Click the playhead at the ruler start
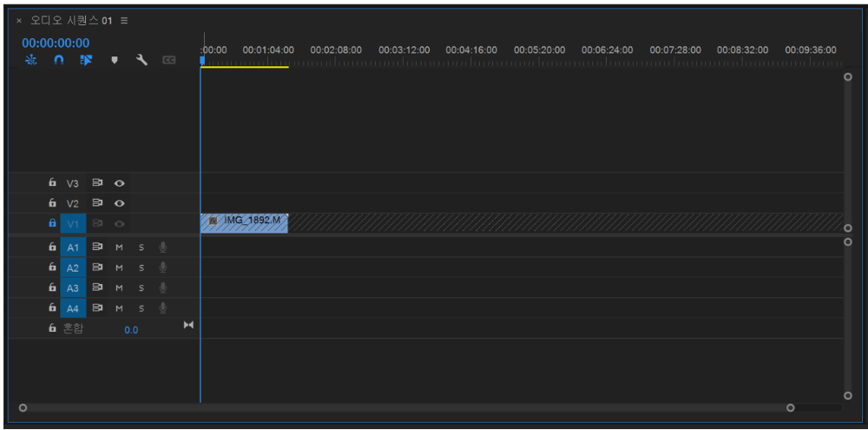This screenshot has height=430, width=868. pos(202,60)
